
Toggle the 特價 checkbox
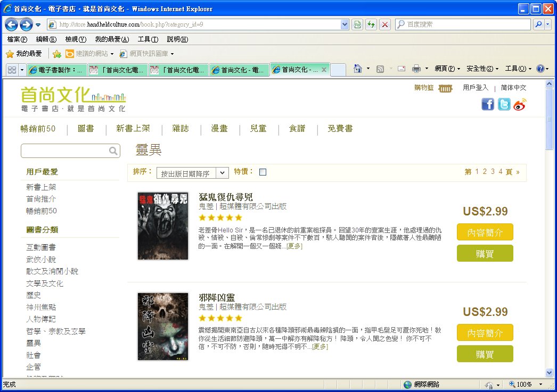coord(263,172)
